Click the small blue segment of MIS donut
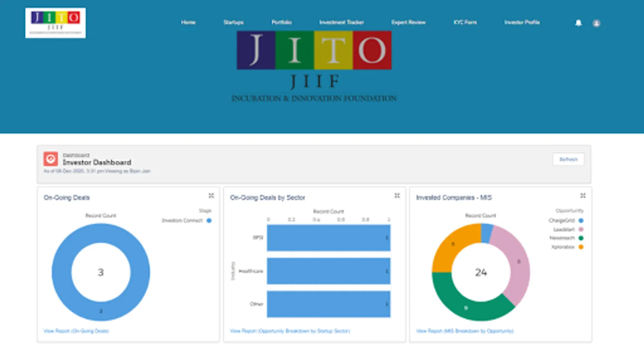The height and width of the screenshot is (362, 644). (487, 233)
